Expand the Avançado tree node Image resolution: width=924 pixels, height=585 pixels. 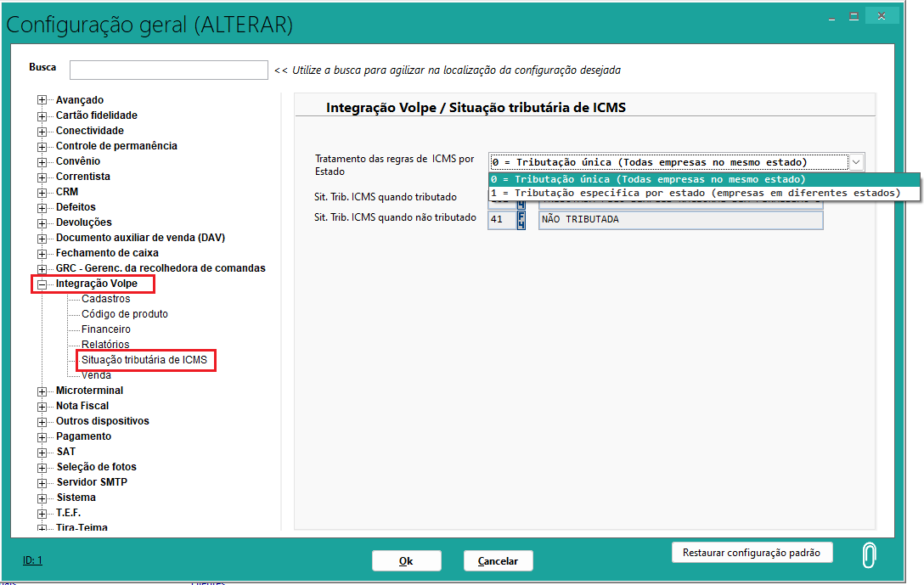42,100
